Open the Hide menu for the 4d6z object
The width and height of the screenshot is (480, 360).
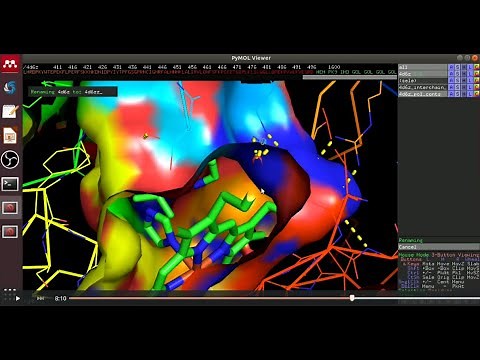click(x=464, y=74)
